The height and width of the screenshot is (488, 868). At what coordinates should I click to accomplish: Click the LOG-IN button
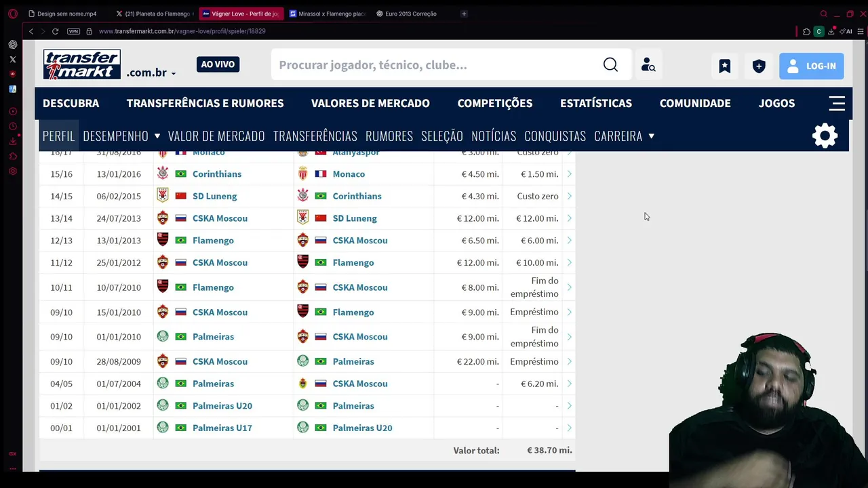(811, 66)
